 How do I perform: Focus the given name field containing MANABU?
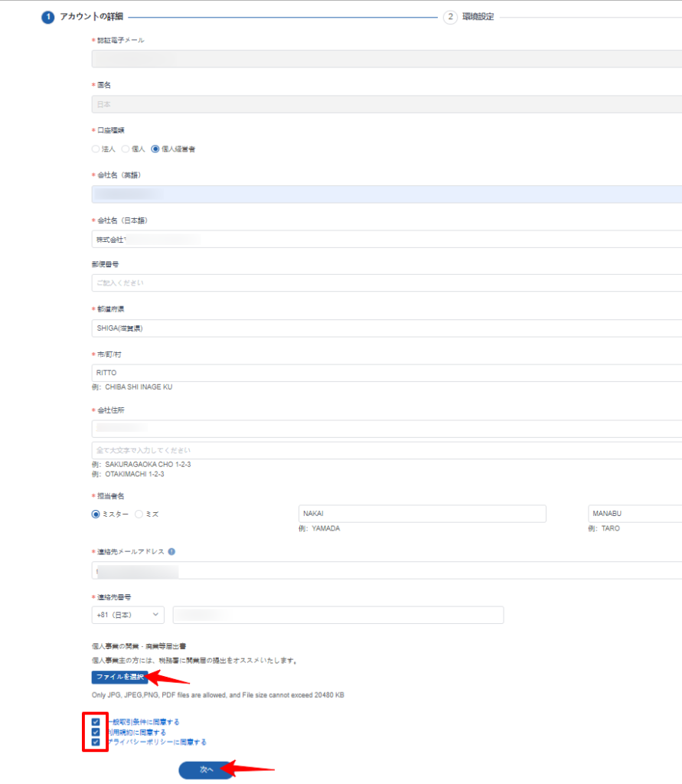[x=635, y=514]
